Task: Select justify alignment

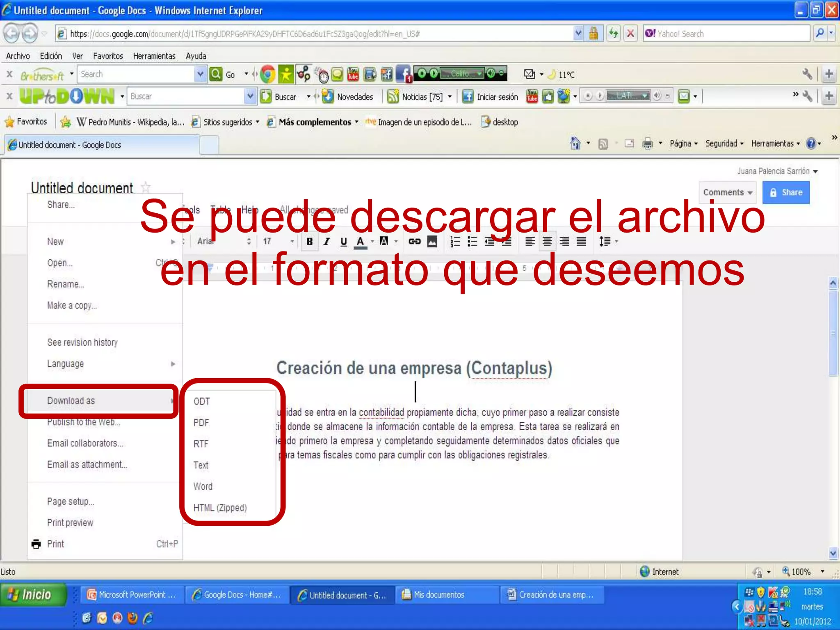Action: point(581,242)
